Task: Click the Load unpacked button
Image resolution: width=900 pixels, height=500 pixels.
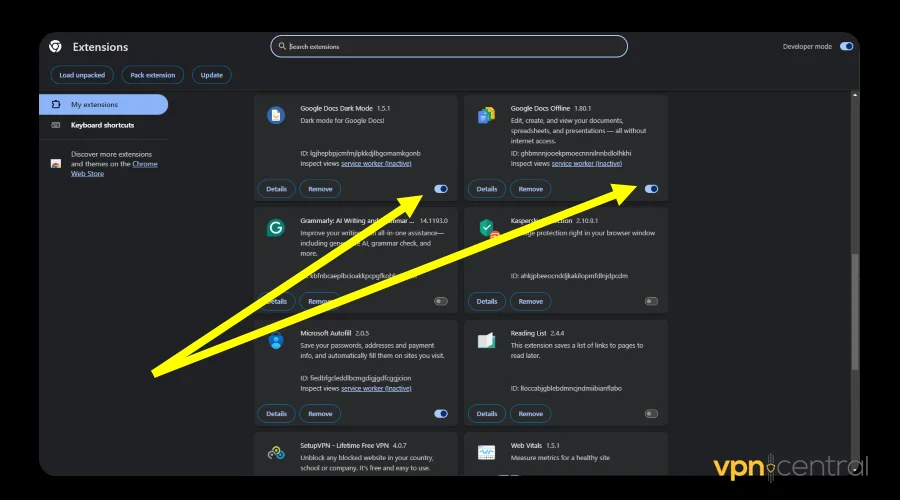Action: tap(81, 75)
